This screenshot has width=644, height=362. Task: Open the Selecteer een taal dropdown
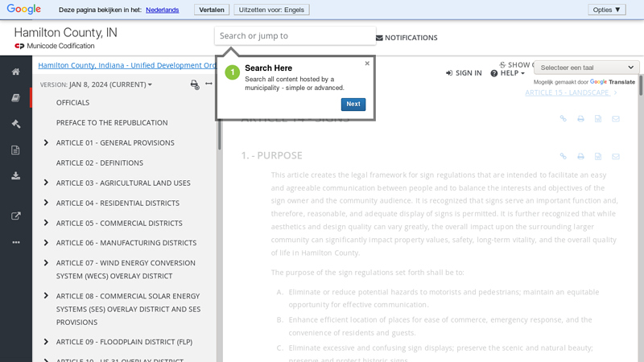587,68
